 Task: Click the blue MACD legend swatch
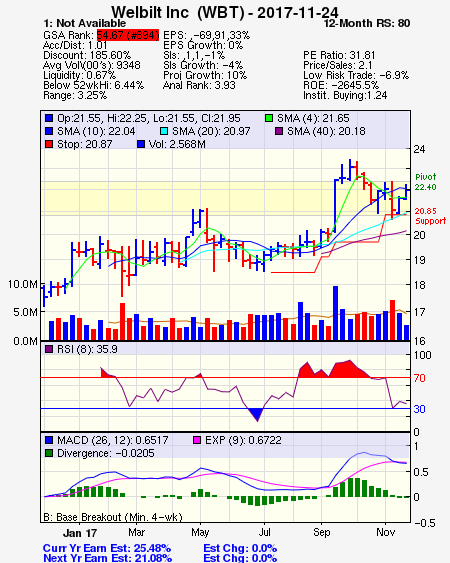pos(49,440)
